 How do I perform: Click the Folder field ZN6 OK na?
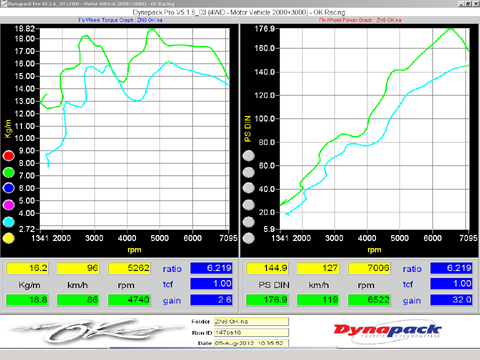coord(251,322)
